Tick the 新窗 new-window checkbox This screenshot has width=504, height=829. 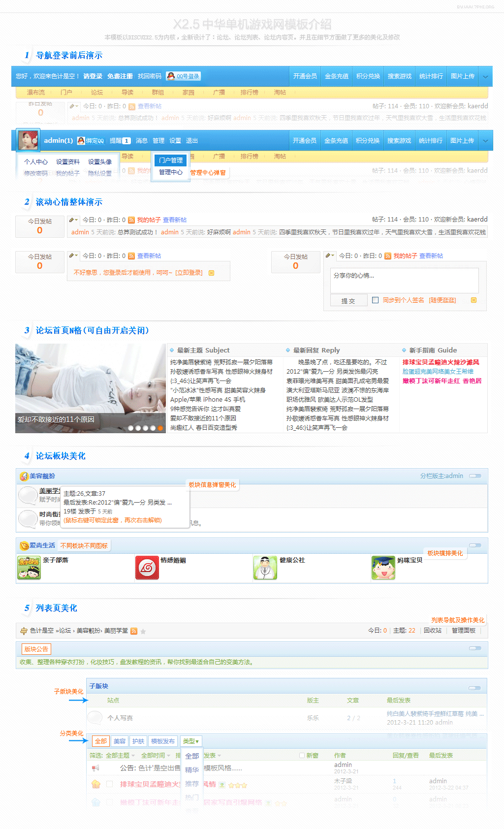pyautogui.click(x=302, y=755)
